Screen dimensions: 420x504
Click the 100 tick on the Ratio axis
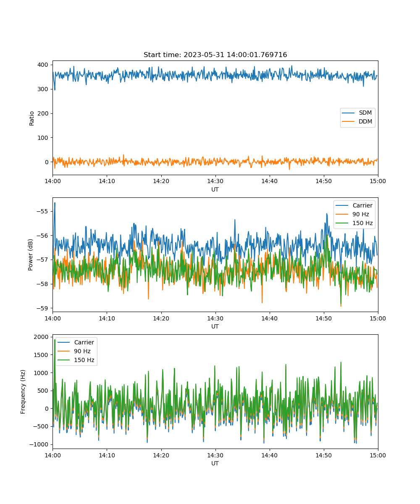point(44,138)
